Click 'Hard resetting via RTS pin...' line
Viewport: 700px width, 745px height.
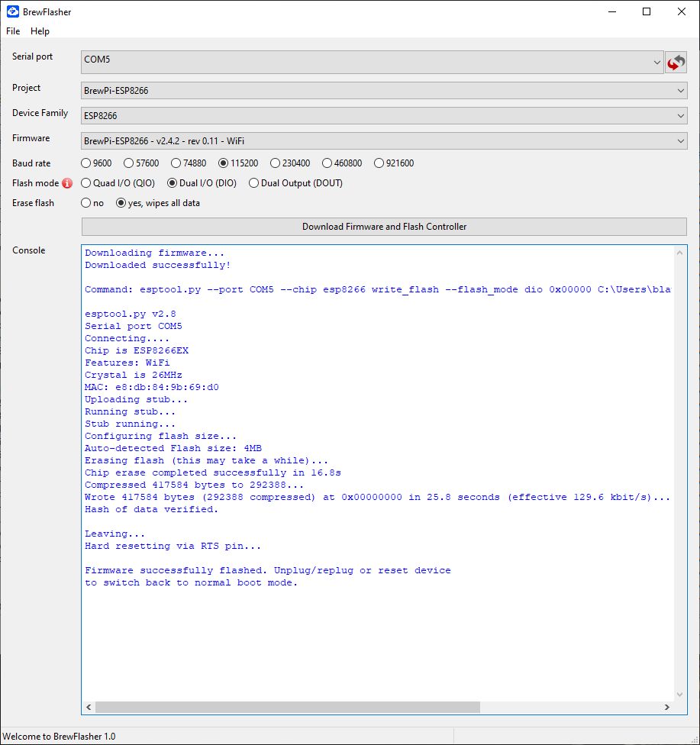tap(173, 546)
